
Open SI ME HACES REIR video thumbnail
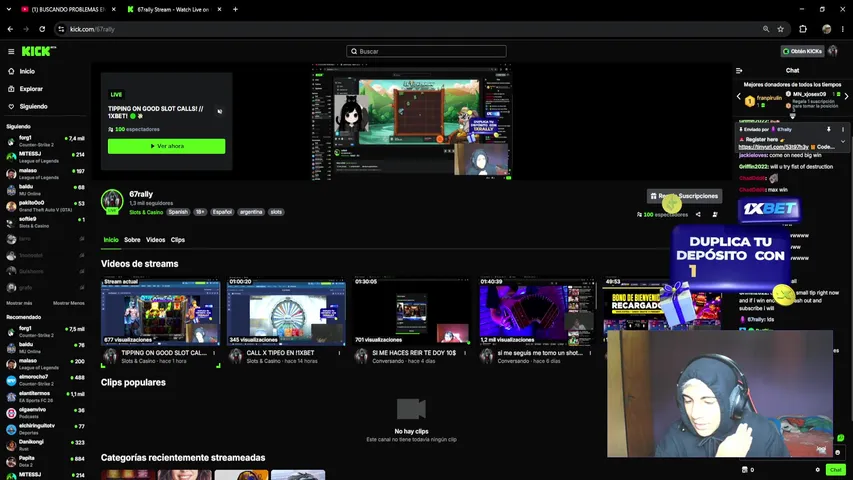click(411, 312)
